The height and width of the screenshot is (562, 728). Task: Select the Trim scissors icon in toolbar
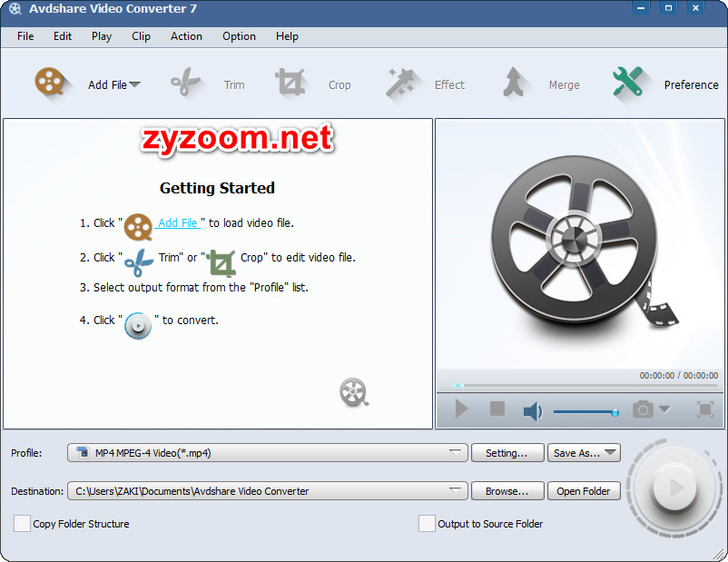185,83
